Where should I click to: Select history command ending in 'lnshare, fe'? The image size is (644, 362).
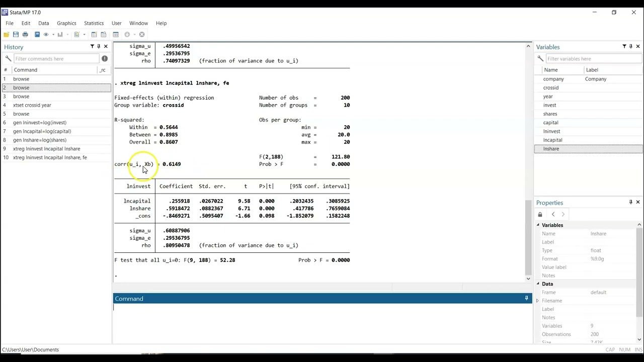click(x=56, y=157)
